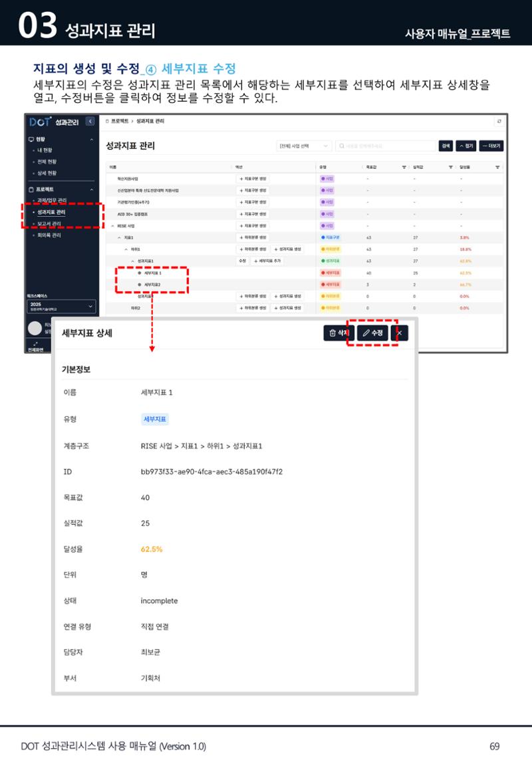Open the 목표값 column filter icon
Image resolution: width=532 pixels, height=768 pixels.
click(x=404, y=168)
